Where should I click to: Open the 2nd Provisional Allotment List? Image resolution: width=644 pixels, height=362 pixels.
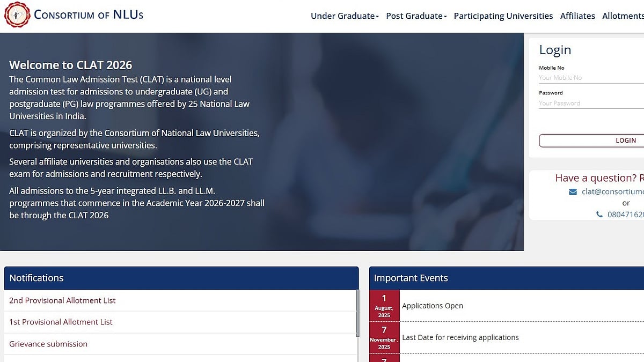pyautogui.click(x=62, y=300)
